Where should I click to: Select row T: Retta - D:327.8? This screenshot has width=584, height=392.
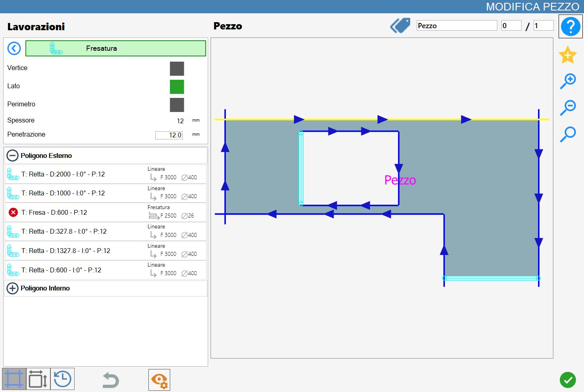(106, 232)
